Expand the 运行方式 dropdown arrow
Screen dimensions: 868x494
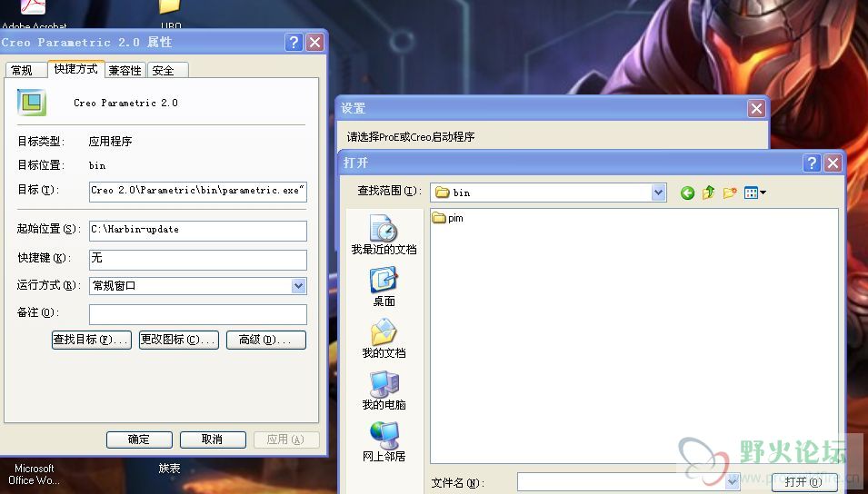point(298,286)
